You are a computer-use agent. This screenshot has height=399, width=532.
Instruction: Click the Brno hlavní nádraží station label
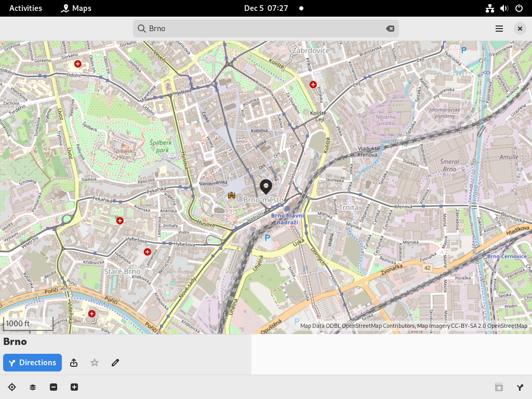(287, 219)
